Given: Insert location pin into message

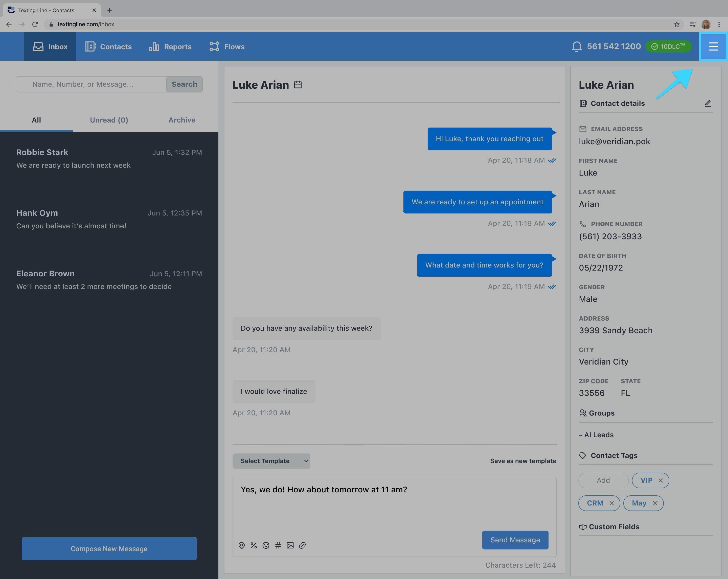Looking at the screenshot, I should [241, 545].
